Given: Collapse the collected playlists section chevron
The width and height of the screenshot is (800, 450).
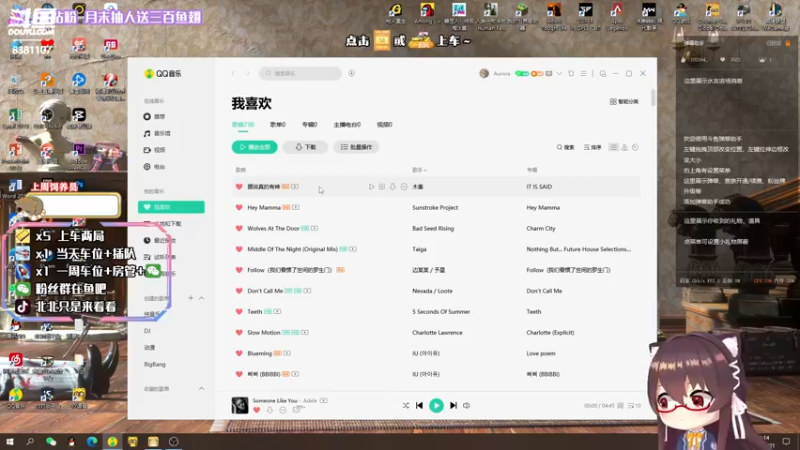Looking at the screenshot, I should (x=202, y=389).
